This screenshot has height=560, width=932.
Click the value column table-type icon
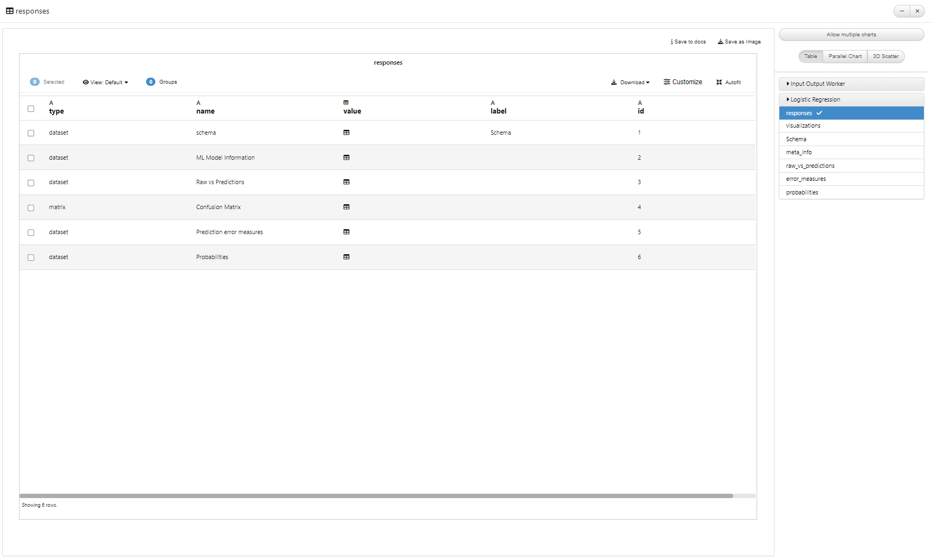pyautogui.click(x=346, y=103)
